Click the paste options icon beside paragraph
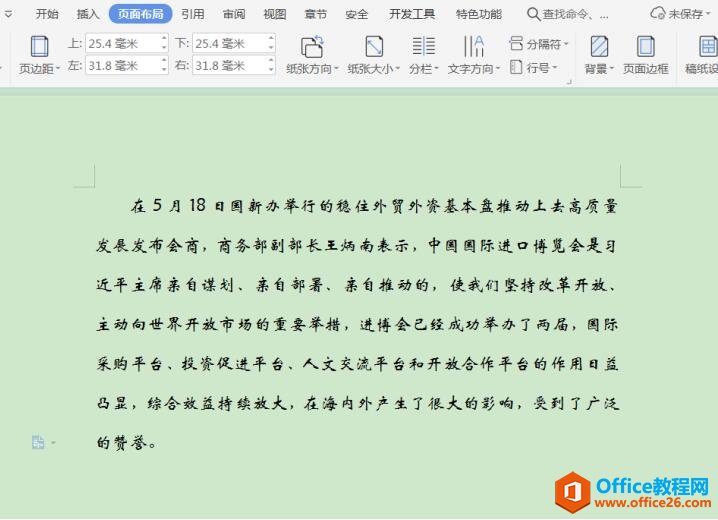 pos(38,443)
